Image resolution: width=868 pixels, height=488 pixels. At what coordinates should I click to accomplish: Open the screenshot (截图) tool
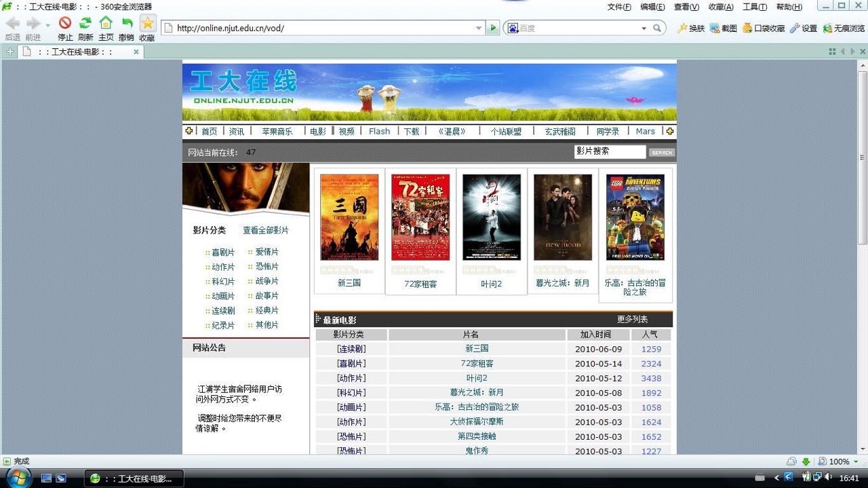pos(723,28)
